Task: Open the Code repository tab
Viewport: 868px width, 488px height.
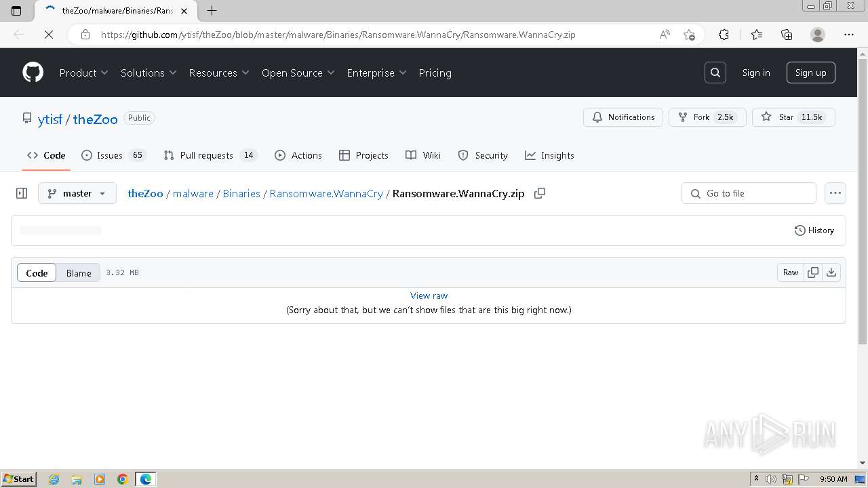Action: point(46,155)
